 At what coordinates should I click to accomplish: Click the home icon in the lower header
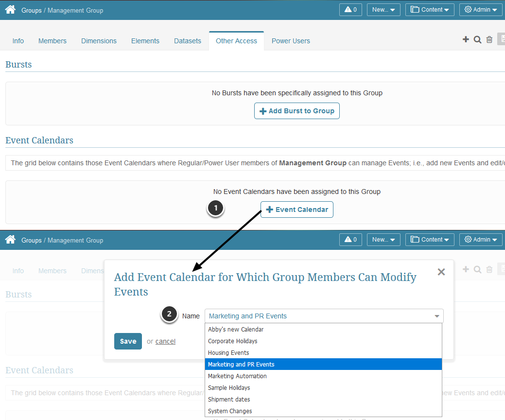pos(10,240)
